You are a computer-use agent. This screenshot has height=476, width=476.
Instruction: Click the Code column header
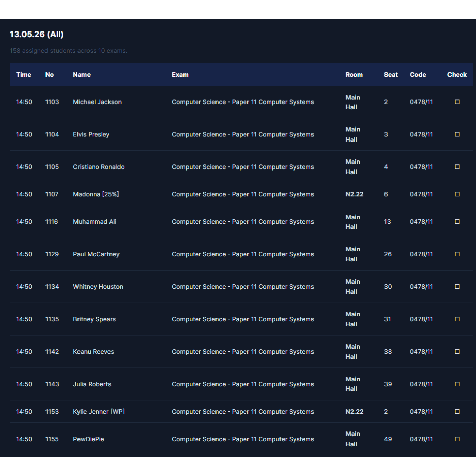418,74
